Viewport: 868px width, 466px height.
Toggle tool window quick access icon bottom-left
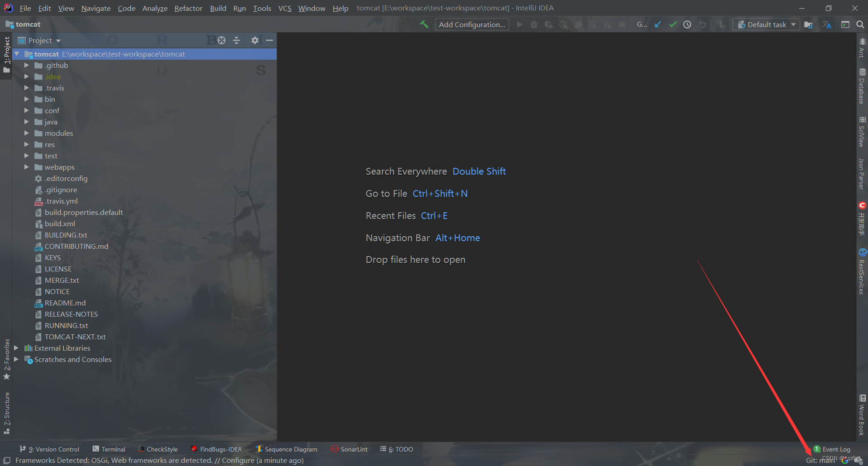tap(7, 460)
